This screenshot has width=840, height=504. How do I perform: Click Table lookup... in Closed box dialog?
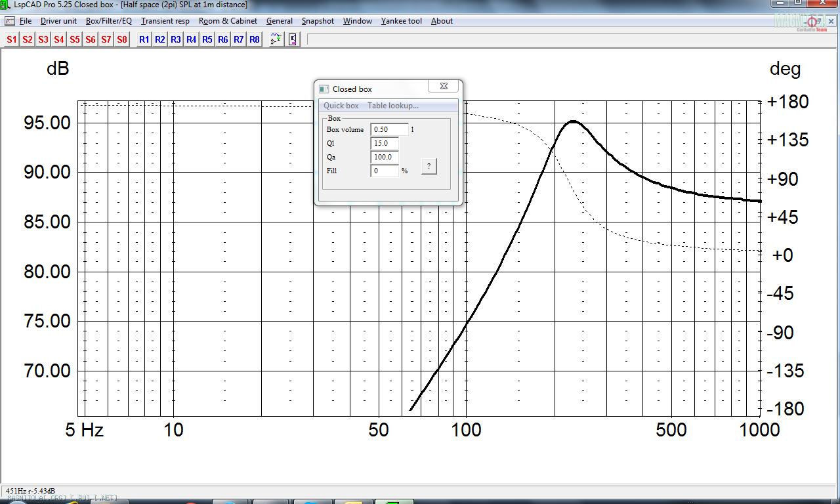point(393,106)
